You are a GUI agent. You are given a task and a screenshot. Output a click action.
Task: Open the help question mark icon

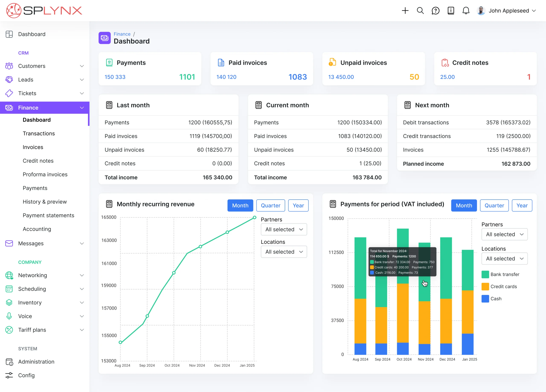coord(436,11)
